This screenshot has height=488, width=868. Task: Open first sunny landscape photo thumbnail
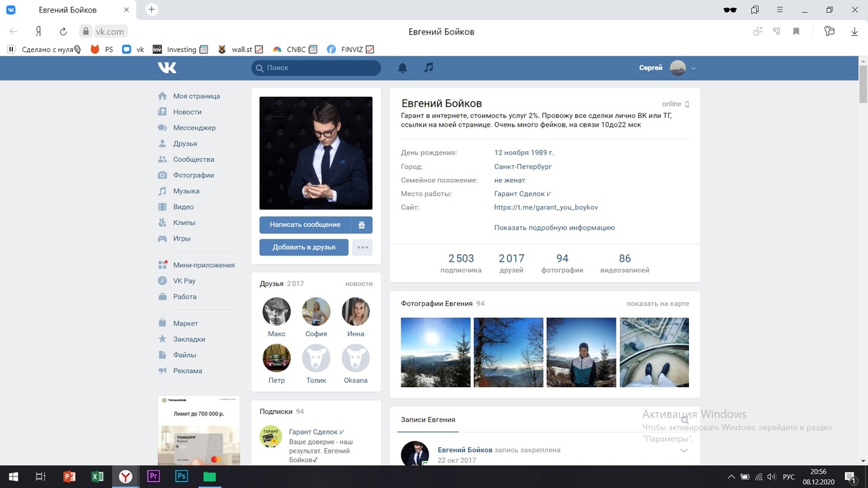point(435,352)
